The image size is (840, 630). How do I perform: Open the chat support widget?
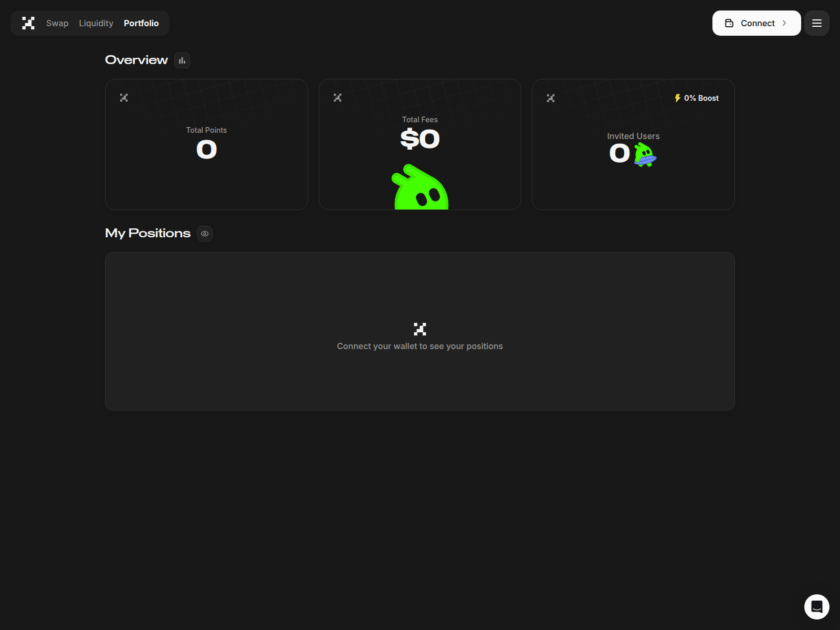816,606
